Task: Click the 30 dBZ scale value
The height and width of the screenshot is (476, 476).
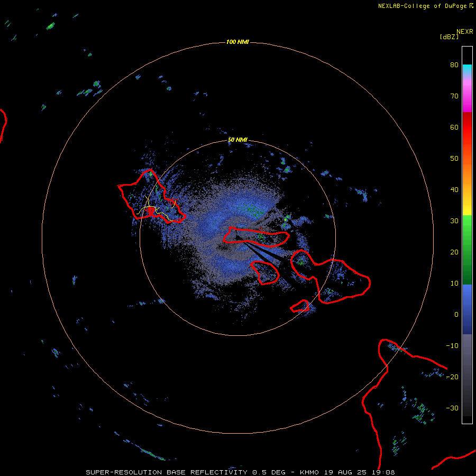Action: tap(454, 221)
